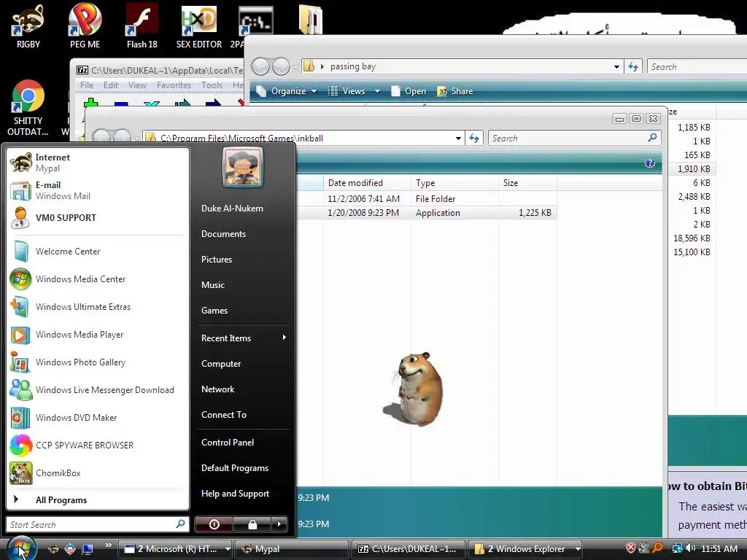Image resolution: width=747 pixels, height=560 pixels.
Task: Click Open in passing bay toolbar
Action: point(409,91)
